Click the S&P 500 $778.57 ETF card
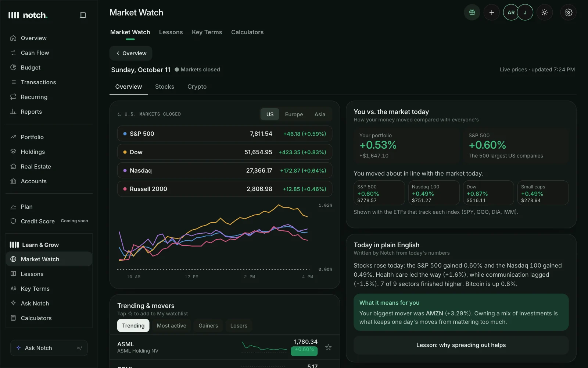The image size is (588, 368). click(379, 193)
